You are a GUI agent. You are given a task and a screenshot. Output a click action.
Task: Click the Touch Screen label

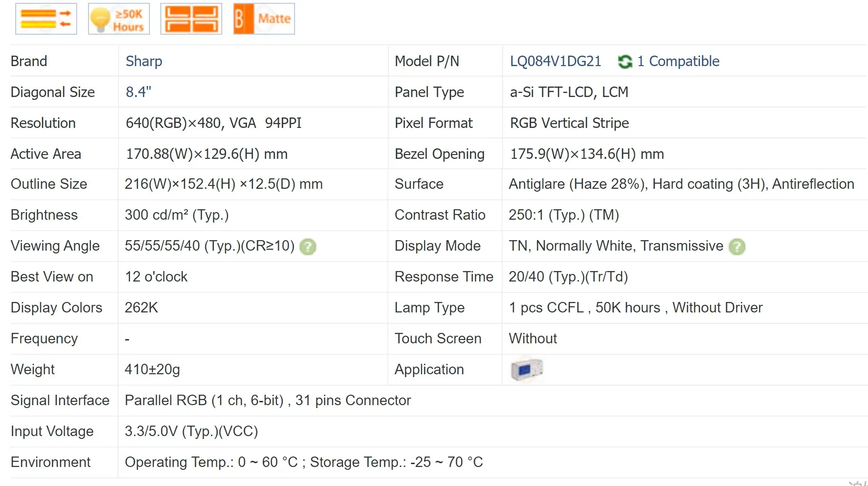click(x=438, y=339)
